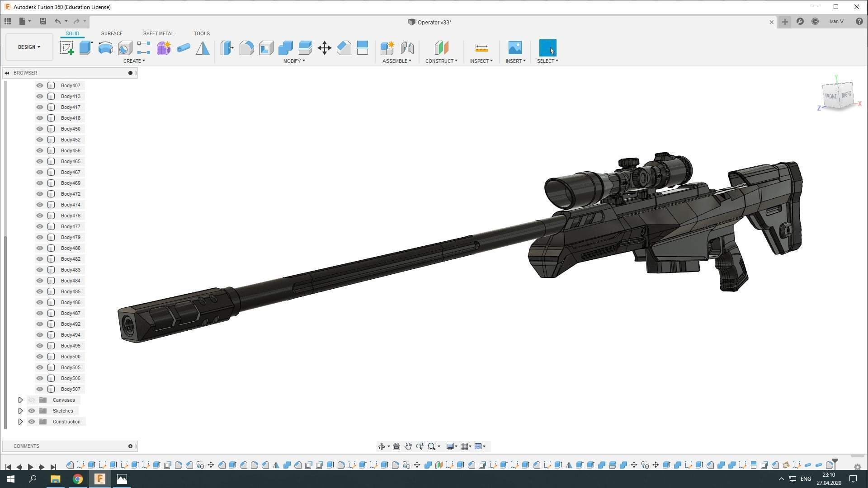Open the DESIGN workspace dropdown
Viewport: 868px width, 488px height.
click(29, 47)
